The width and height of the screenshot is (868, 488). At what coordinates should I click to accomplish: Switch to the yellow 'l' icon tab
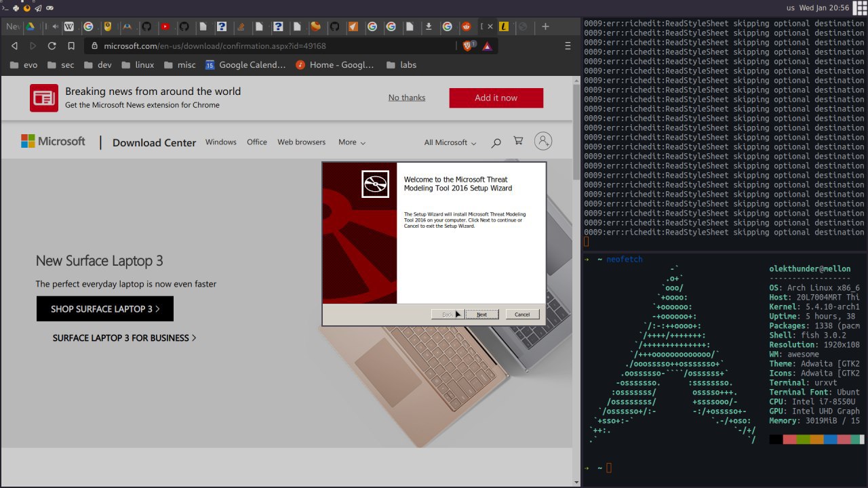504,26
